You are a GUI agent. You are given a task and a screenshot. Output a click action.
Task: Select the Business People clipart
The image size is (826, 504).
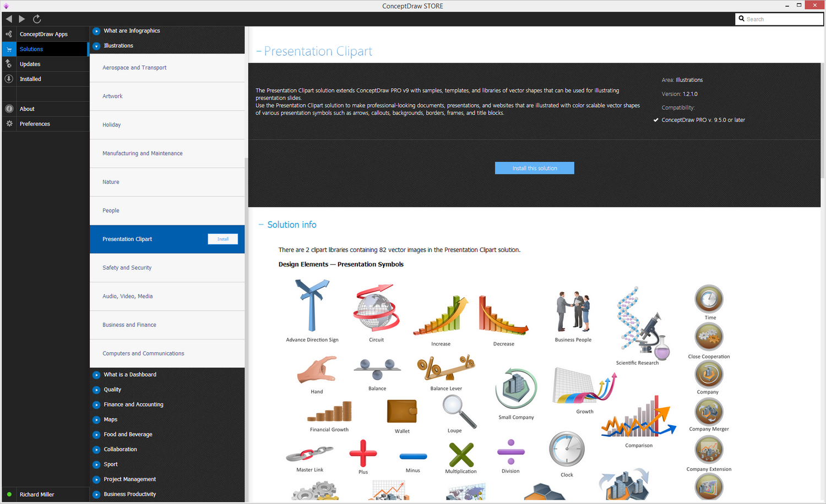[x=573, y=311]
